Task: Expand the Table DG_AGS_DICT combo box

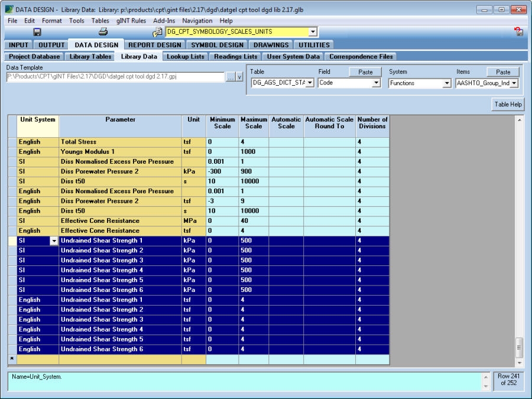Action: (310, 83)
